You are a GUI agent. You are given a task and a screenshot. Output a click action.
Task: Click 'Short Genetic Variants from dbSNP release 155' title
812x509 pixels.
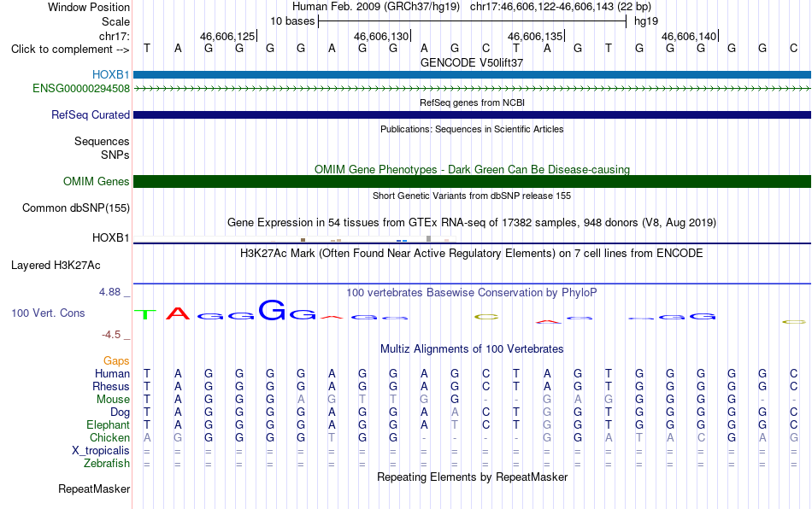tap(472, 196)
